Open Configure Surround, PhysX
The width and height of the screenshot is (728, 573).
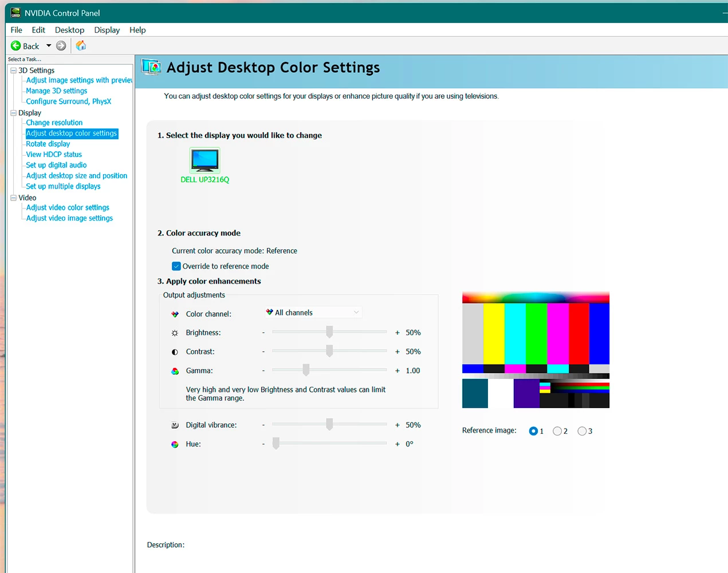click(69, 101)
